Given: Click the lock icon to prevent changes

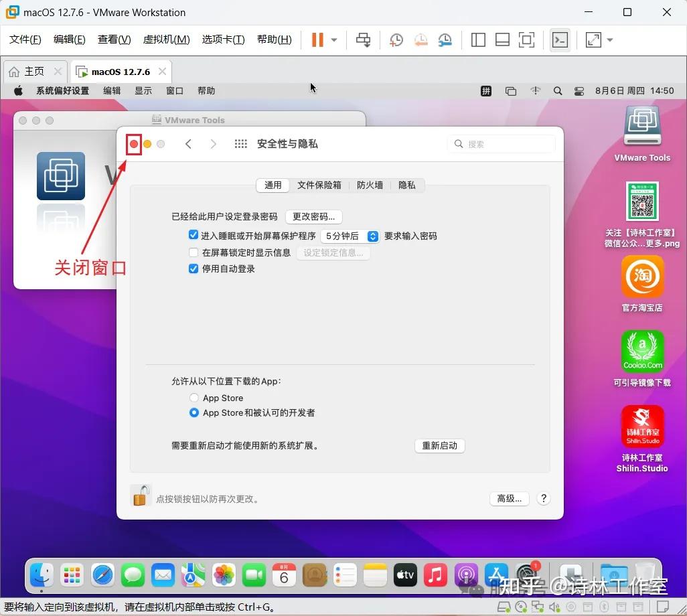Looking at the screenshot, I should (x=140, y=496).
